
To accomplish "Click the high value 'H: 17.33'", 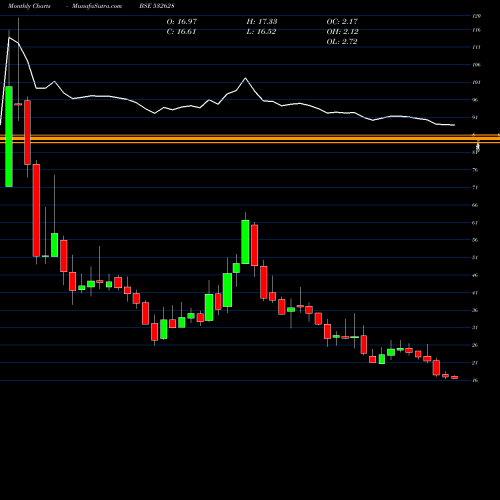I will click(x=262, y=22).
